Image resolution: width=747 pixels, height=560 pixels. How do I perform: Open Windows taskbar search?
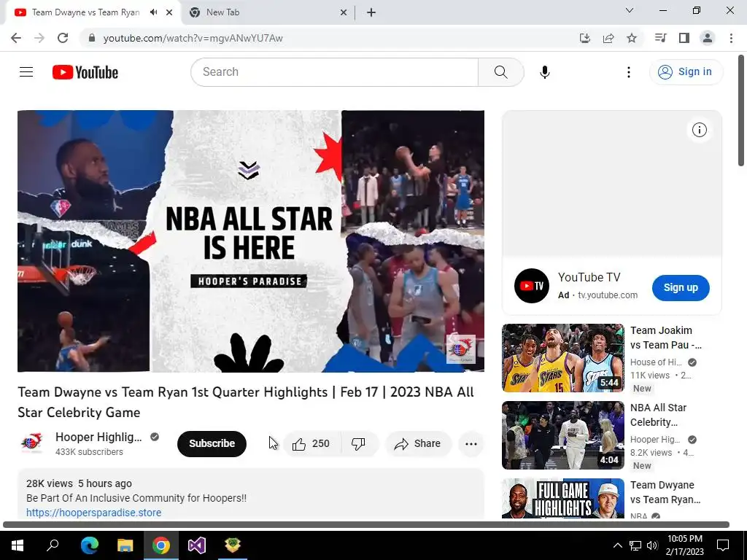click(x=53, y=545)
